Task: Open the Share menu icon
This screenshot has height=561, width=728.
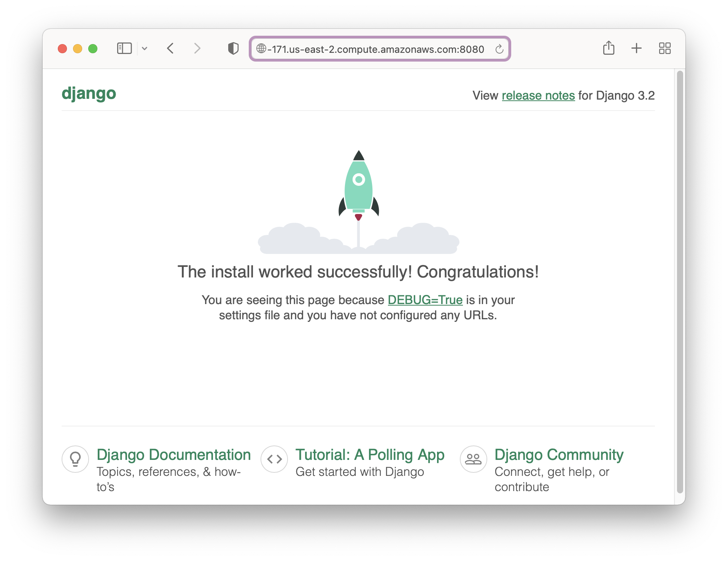Action: coord(609,48)
